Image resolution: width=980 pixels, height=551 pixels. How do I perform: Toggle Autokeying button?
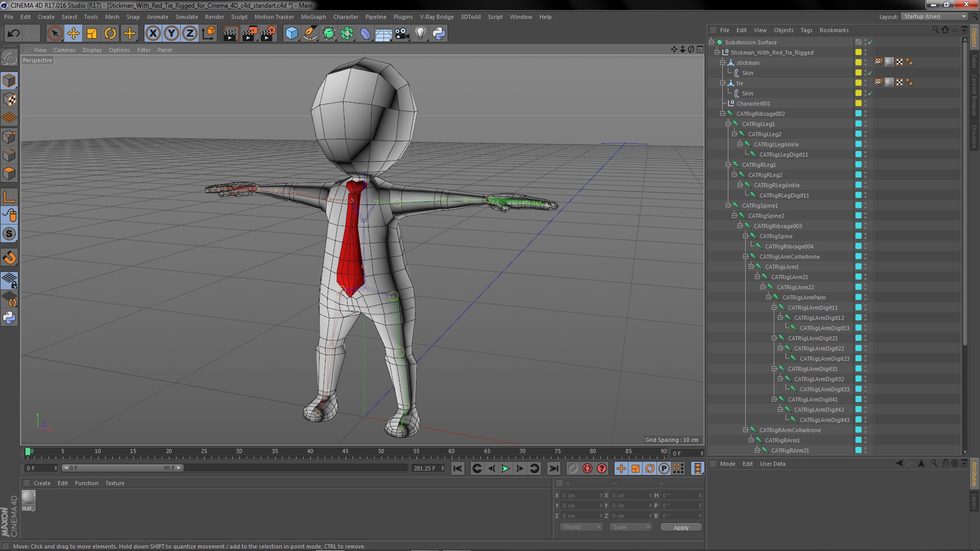(587, 468)
